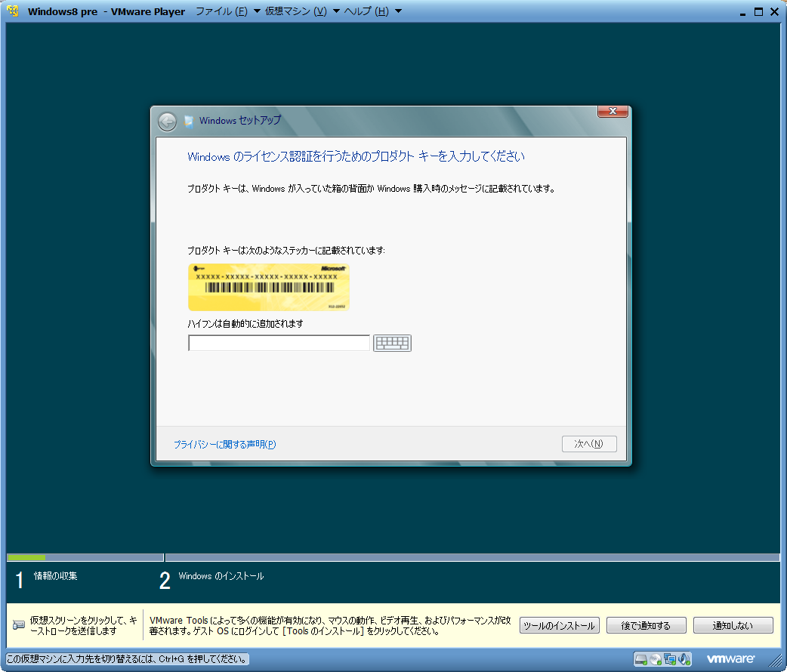
Task: Open the プライバシーに関する声明(P) link
Action: pos(225,444)
